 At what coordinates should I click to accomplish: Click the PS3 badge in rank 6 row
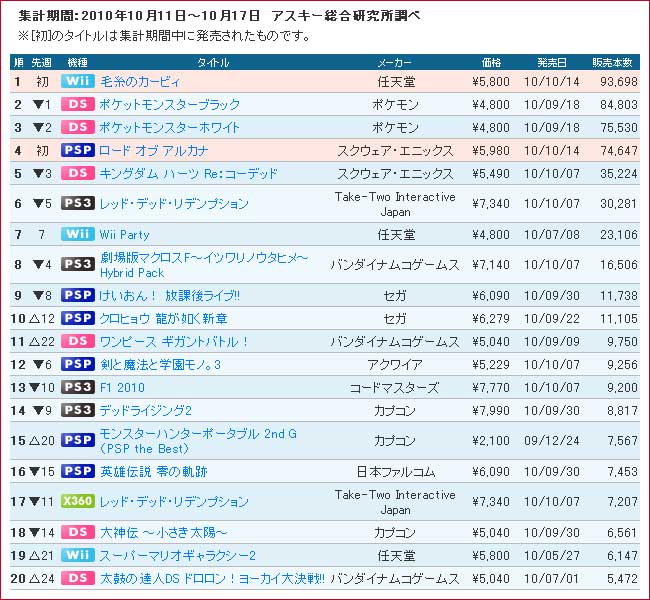(x=78, y=203)
